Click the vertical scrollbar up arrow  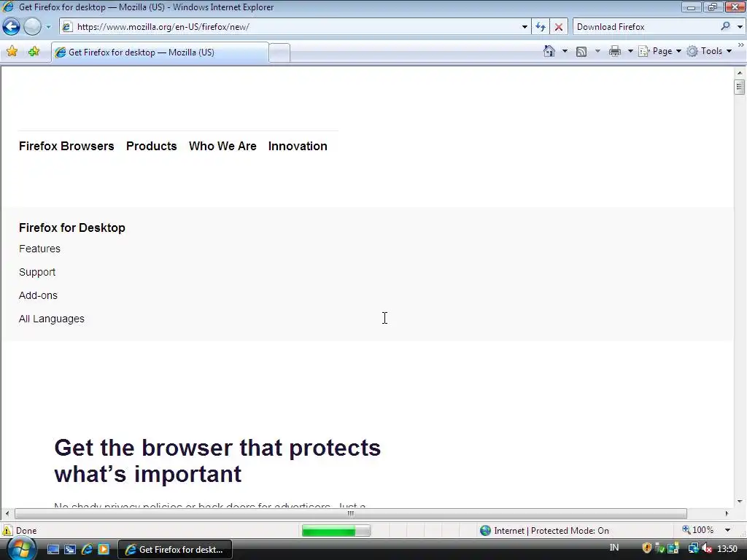pyautogui.click(x=740, y=73)
